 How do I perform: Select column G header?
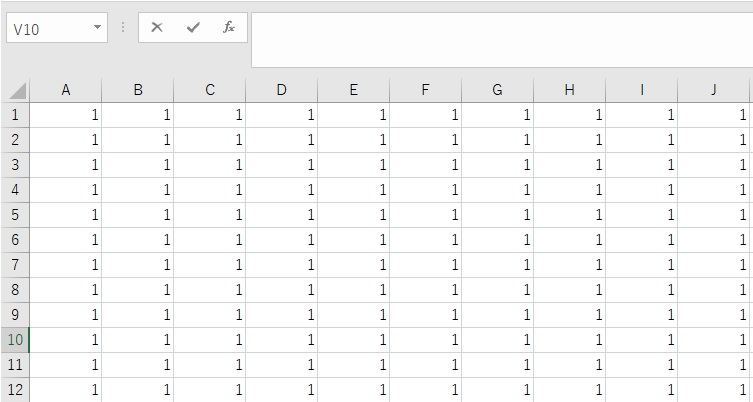(497, 90)
